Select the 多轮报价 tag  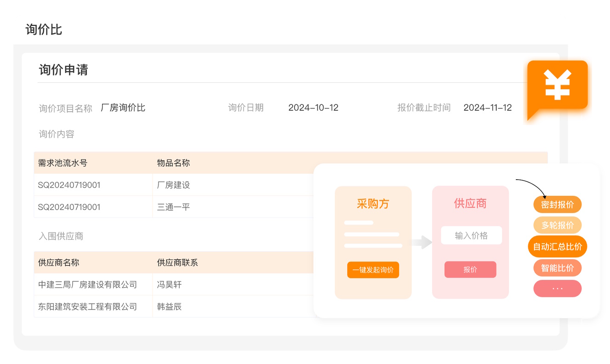(557, 226)
